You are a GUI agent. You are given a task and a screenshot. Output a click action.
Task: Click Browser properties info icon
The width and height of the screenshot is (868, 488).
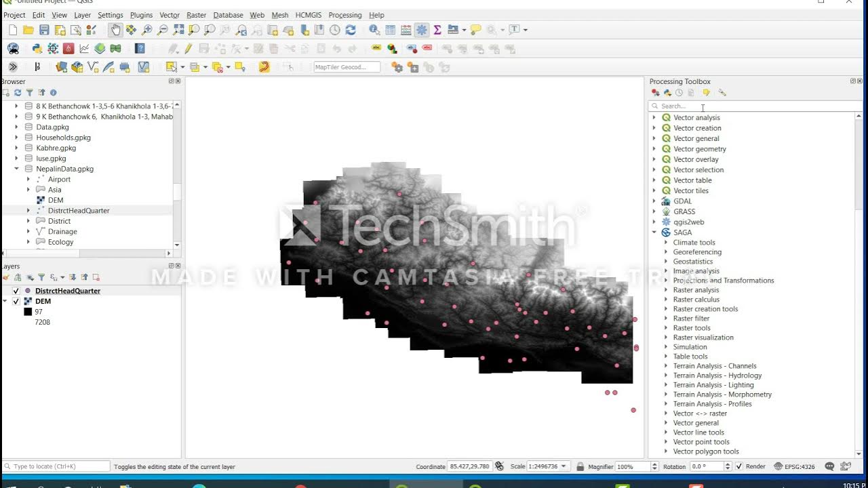[x=54, y=93]
